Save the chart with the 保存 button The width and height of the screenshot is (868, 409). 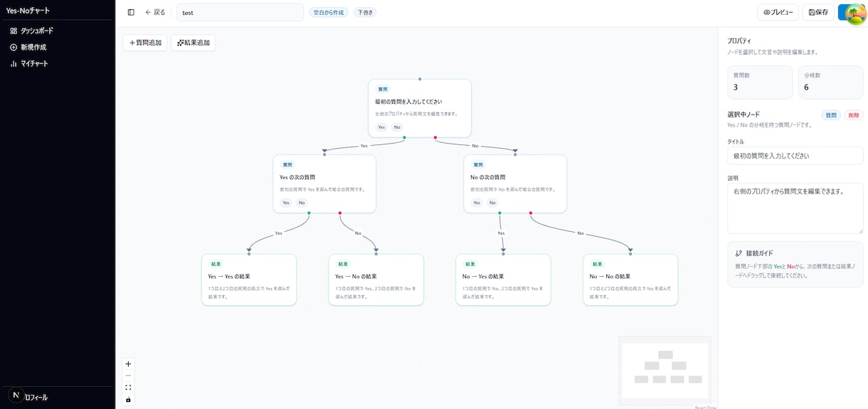pos(818,12)
